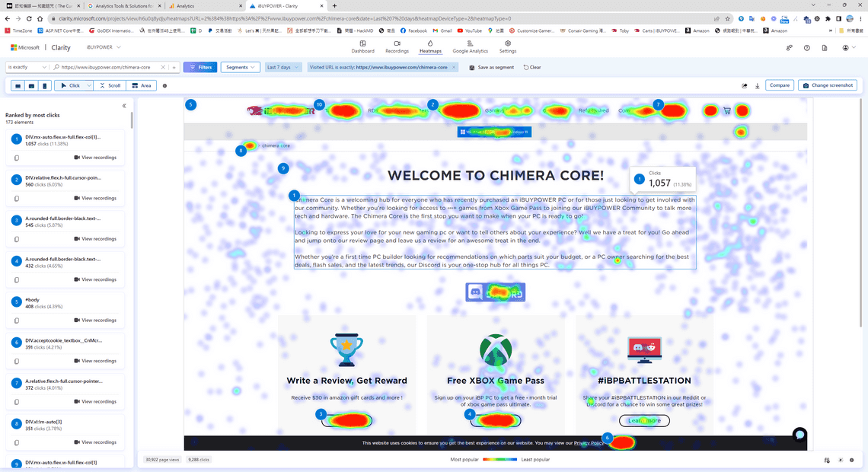The width and height of the screenshot is (868, 472).
Task: Click the share heatmap icon
Action: [745, 86]
